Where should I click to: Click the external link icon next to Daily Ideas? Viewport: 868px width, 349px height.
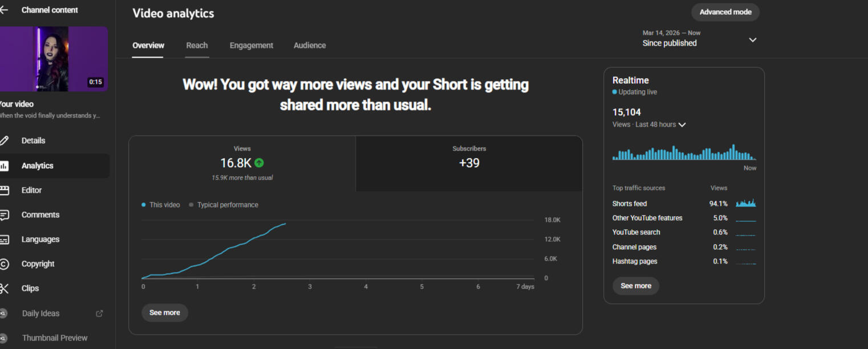tap(99, 313)
